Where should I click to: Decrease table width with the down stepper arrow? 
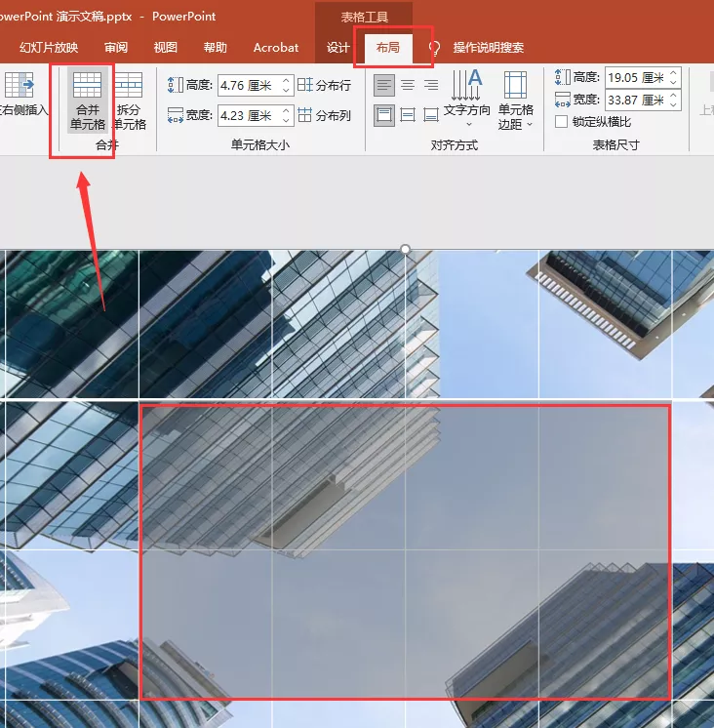[x=673, y=105]
